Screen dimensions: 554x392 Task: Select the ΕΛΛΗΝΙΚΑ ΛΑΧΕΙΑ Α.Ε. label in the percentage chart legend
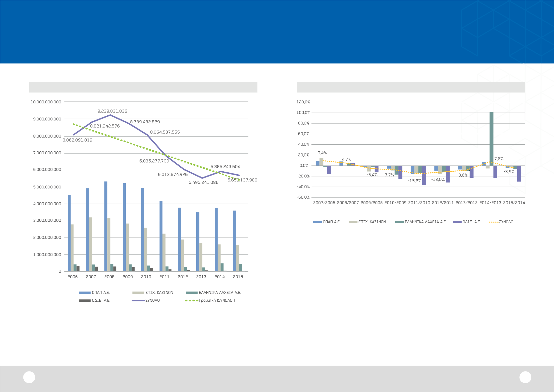click(426, 222)
